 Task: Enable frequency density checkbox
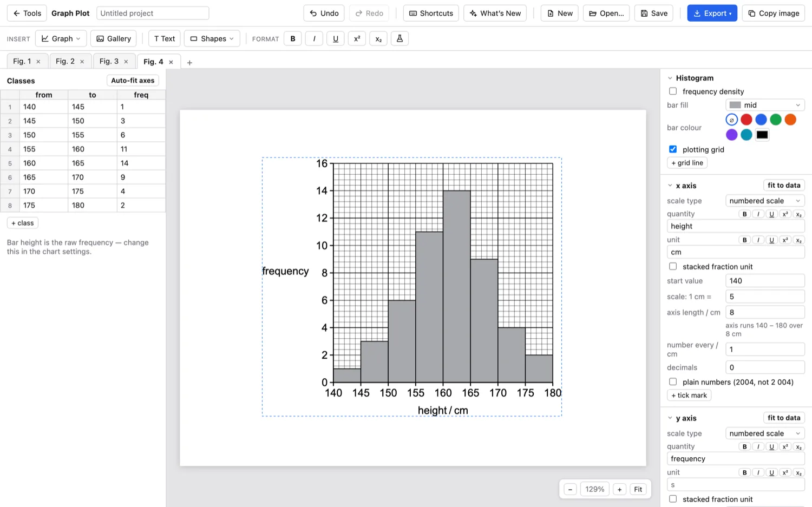pyautogui.click(x=673, y=91)
